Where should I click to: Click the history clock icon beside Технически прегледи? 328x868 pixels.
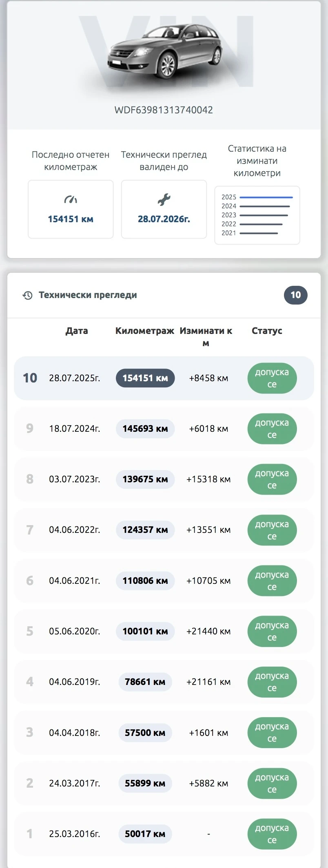tap(27, 295)
